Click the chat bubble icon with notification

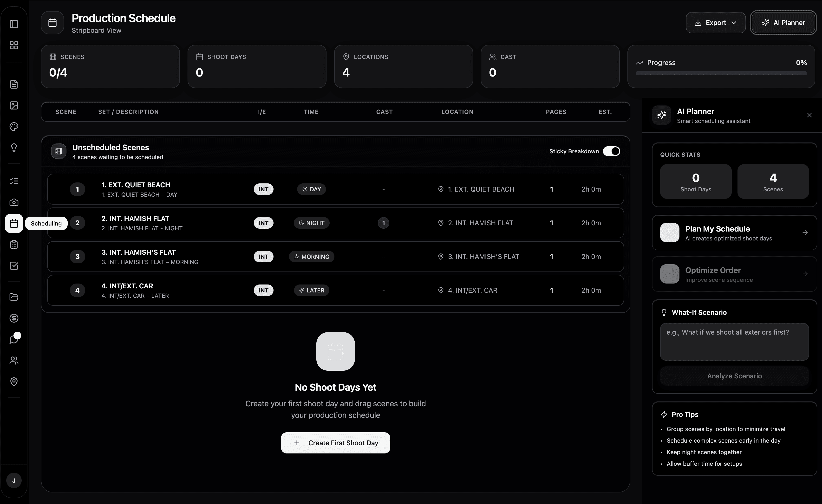coord(14,339)
